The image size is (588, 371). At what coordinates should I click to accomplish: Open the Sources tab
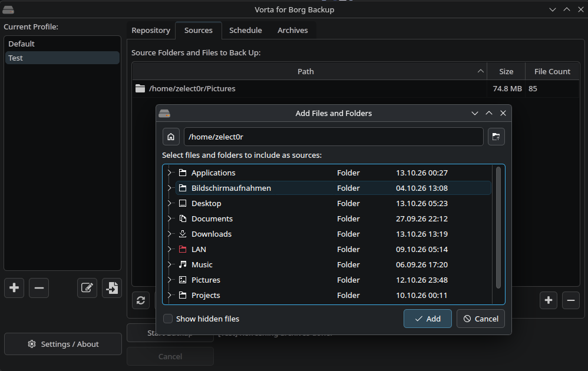point(199,31)
